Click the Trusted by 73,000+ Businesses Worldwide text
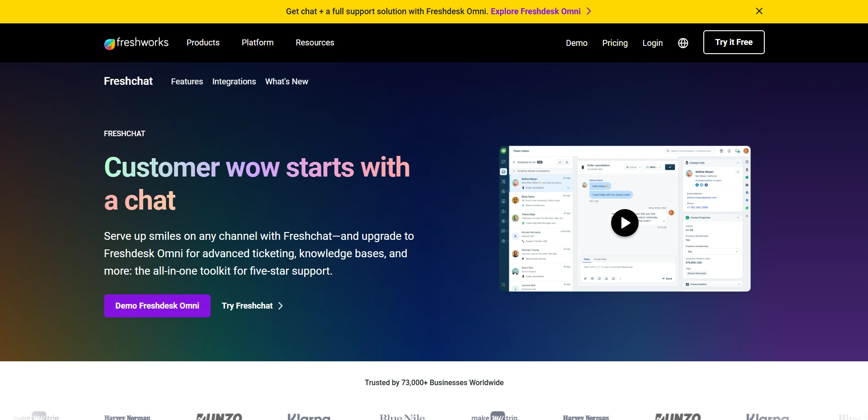The width and height of the screenshot is (868, 420). pyautogui.click(x=434, y=382)
